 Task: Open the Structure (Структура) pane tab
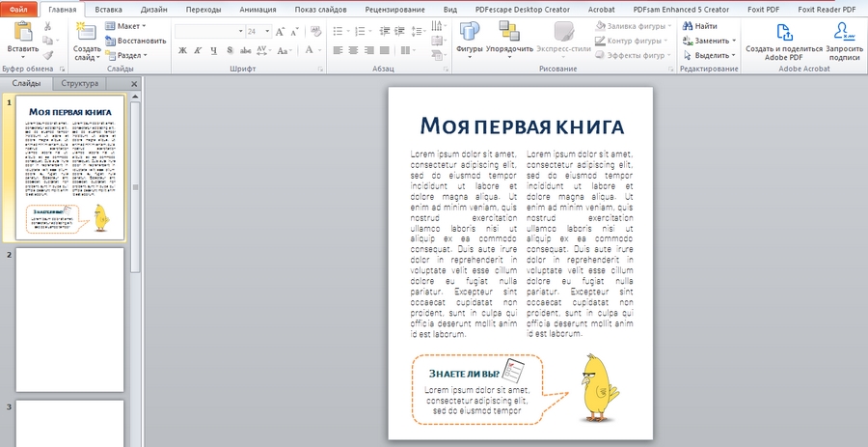[79, 84]
